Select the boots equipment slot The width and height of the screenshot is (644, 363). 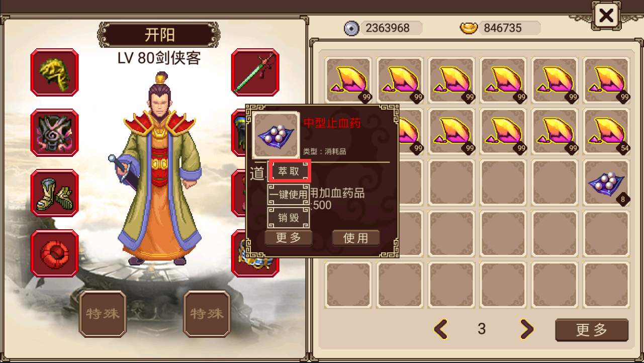(x=54, y=193)
